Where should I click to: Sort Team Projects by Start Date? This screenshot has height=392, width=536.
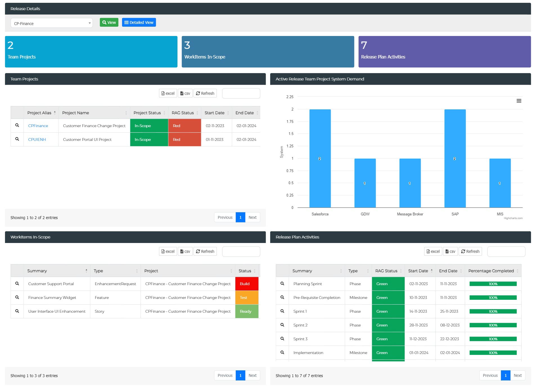217,113
